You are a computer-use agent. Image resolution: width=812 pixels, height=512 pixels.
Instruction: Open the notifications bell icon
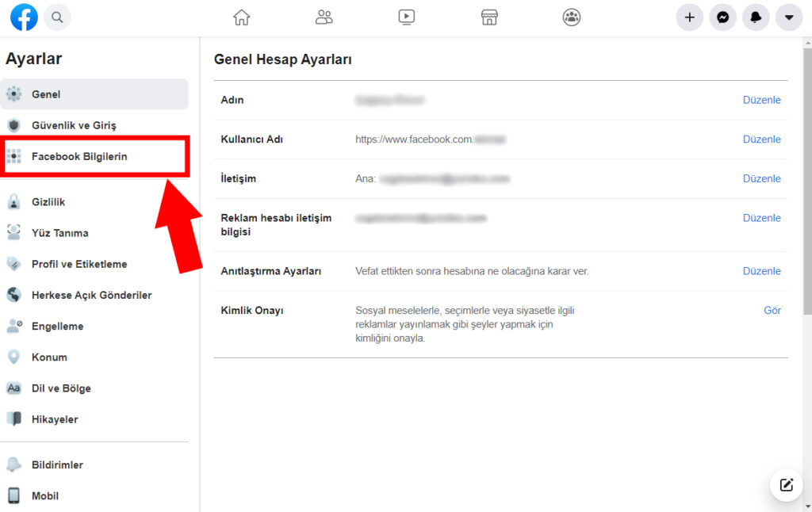point(756,17)
